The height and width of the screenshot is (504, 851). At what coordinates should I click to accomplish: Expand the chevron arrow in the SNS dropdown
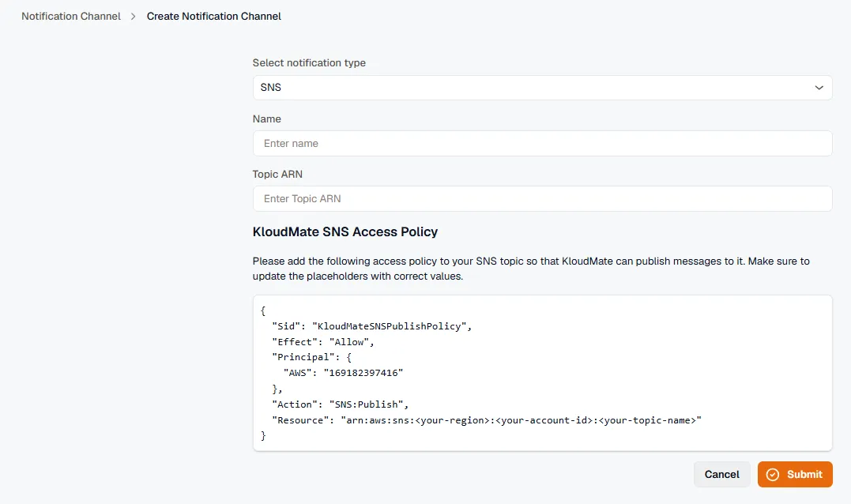tap(819, 88)
